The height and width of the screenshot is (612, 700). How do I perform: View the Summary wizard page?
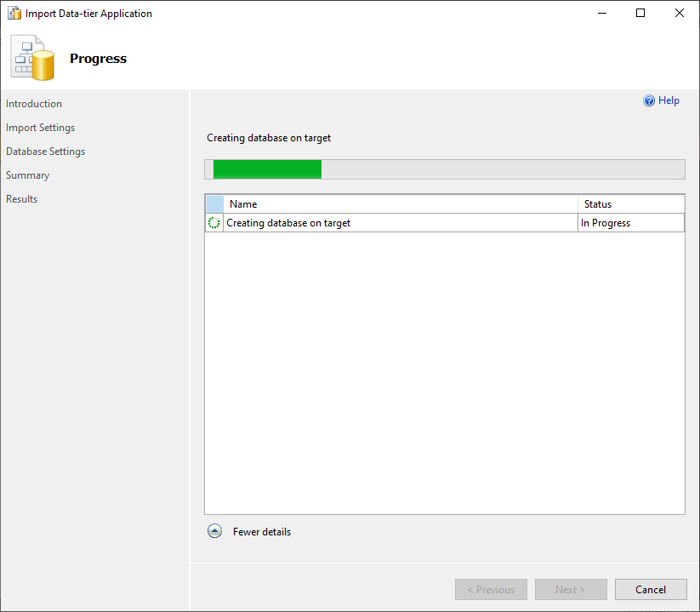pos(27,174)
